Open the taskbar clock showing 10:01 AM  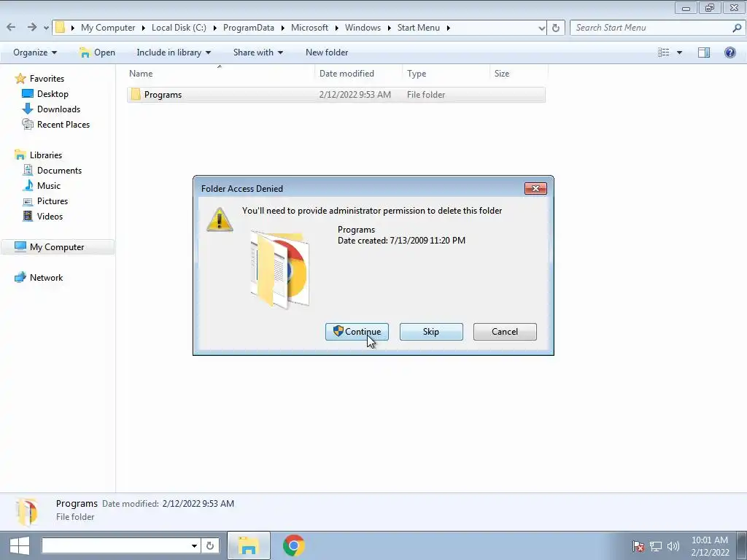tap(710, 546)
